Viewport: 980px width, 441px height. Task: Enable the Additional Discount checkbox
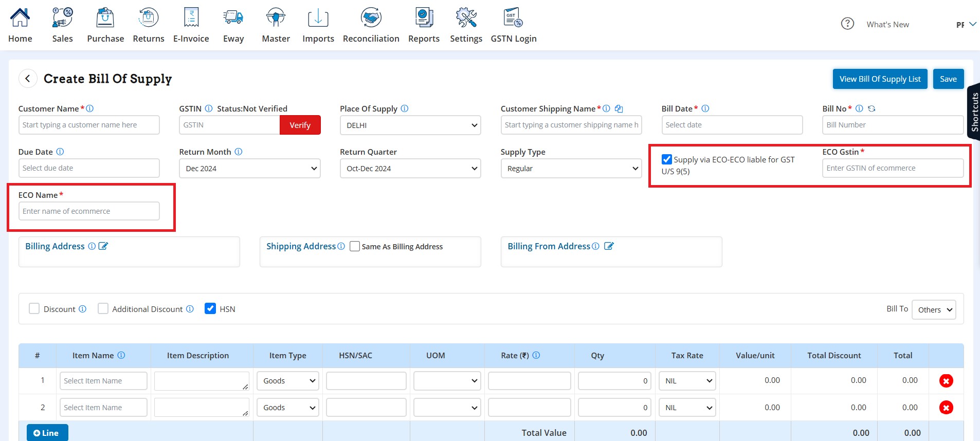[x=103, y=308]
